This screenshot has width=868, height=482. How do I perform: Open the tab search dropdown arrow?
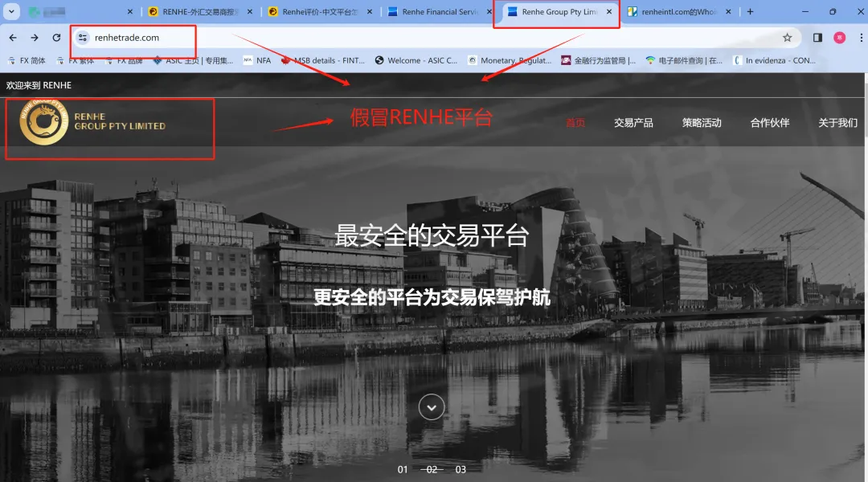click(11, 11)
